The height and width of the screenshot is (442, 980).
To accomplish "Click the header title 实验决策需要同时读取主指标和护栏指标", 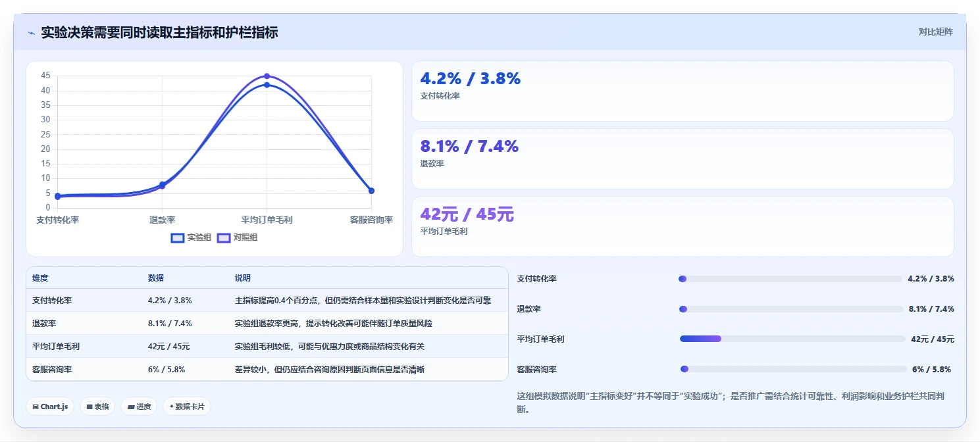I will pos(159,32).
